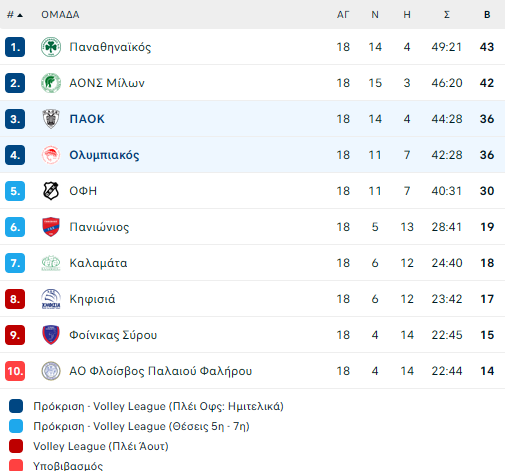The width and height of the screenshot is (505, 471).
Task: Click the position 10 rank badge
Action: (x=15, y=371)
